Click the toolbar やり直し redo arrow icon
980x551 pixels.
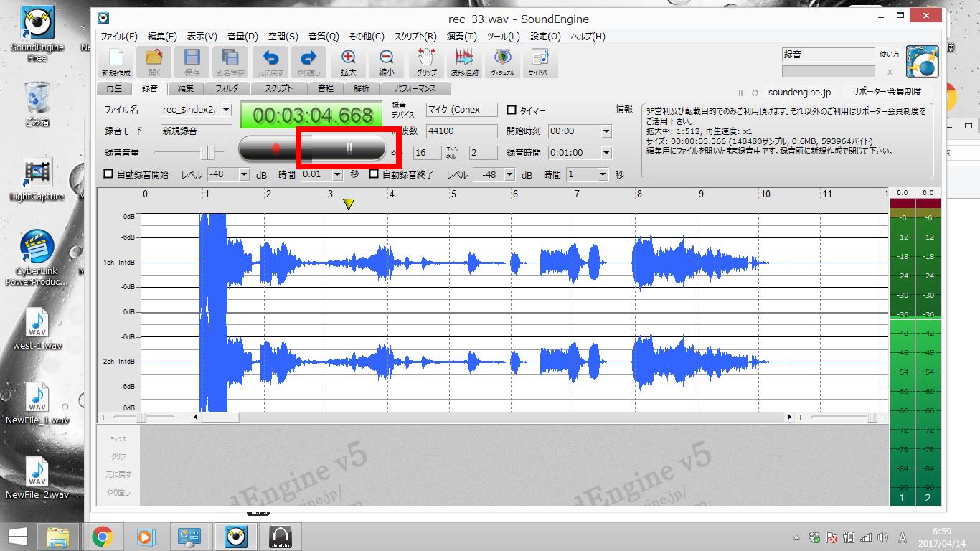coord(308,62)
